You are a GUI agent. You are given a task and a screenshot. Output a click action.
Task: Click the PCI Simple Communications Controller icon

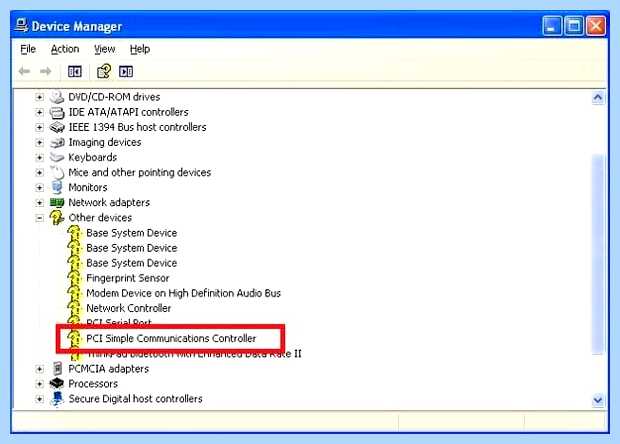[74, 338]
